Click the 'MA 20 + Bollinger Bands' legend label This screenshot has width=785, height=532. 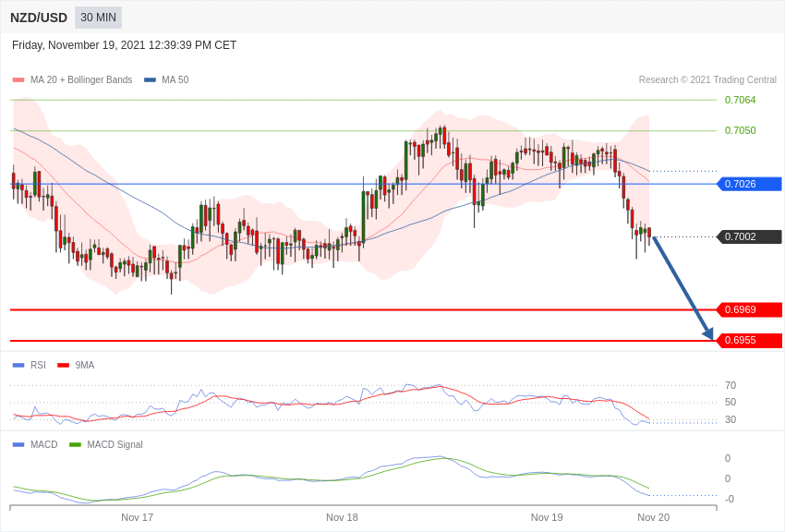coord(81,79)
